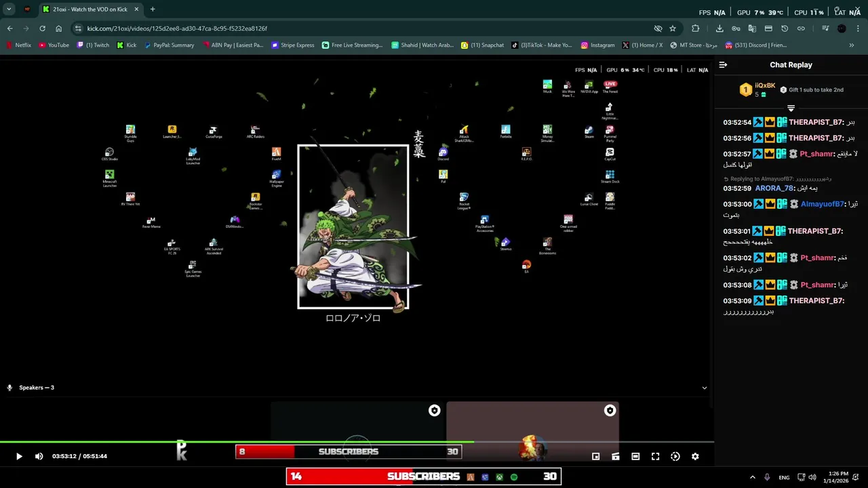Open the browser three-dot menu
This screenshot has height=488, width=868.
tap(858, 28)
